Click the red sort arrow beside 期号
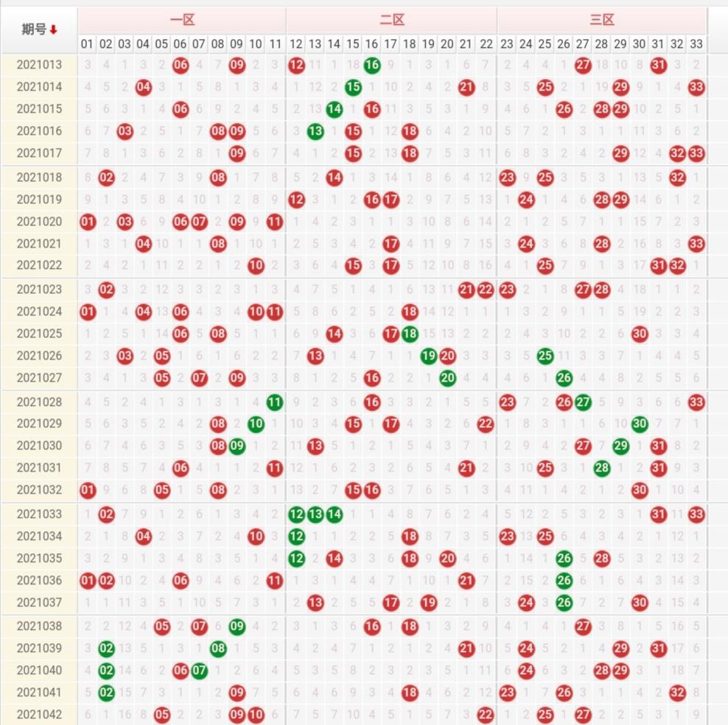Image resolution: width=728 pixels, height=725 pixels. click(53, 30)
